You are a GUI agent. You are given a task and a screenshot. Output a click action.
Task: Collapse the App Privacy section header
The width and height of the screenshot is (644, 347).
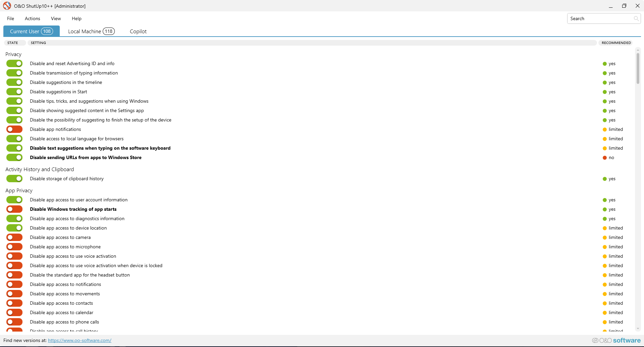tap(19, 190)
